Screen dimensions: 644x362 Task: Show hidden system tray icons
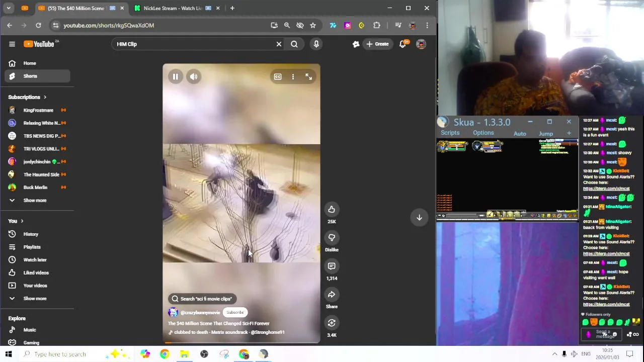pyautogui.click(x=554, y=354)
